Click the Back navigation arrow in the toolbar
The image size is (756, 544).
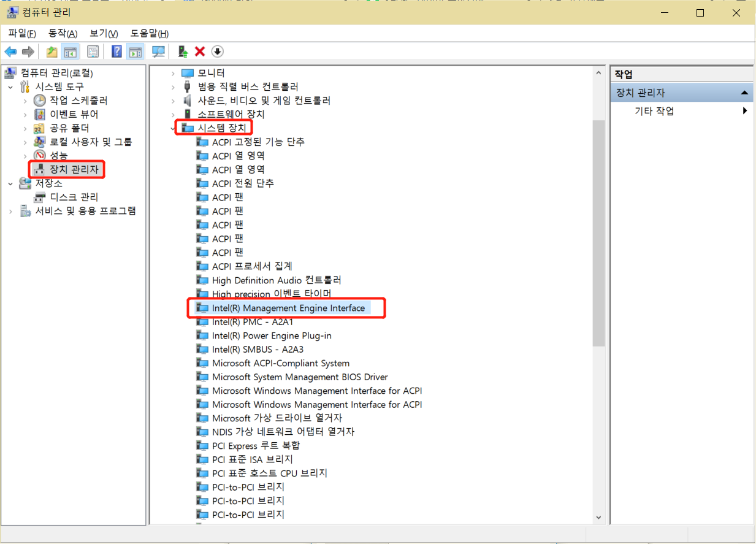10,52
